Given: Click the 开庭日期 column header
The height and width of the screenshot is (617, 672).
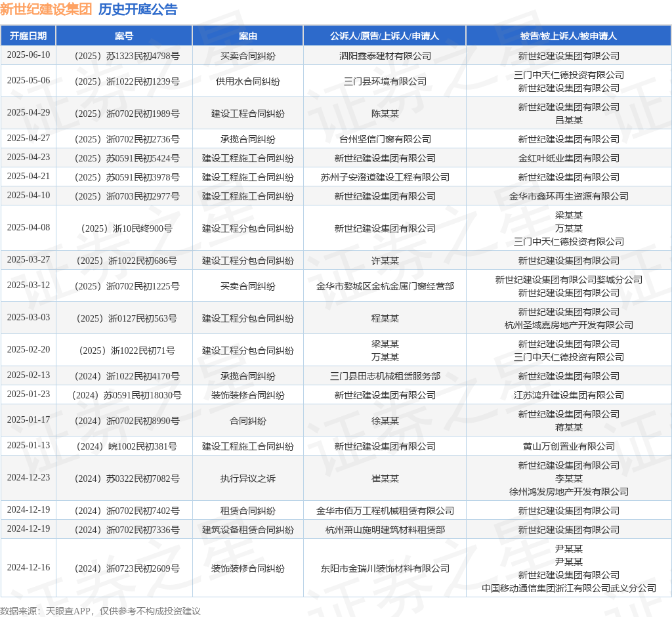Looking at the screenshot, I should [x=28, y=36].
